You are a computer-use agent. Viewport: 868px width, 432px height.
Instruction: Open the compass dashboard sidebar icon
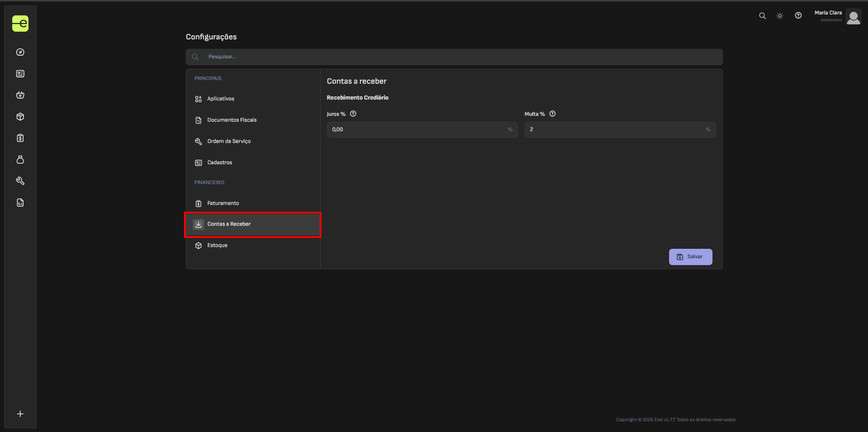click(20, 52)
